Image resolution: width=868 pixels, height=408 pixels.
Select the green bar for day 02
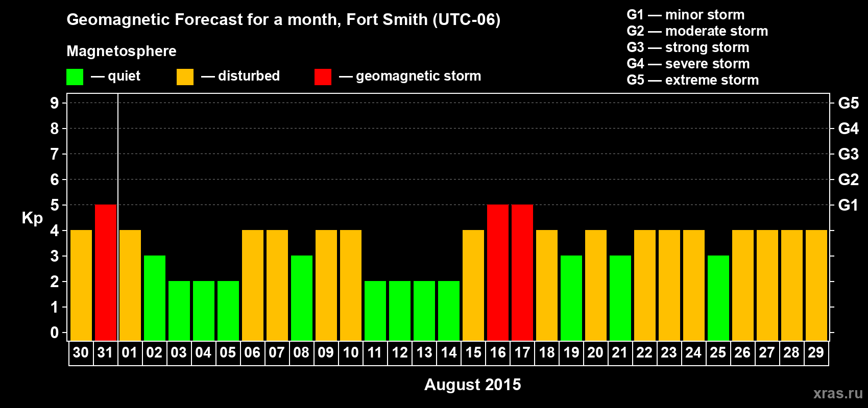click(155, 298)
